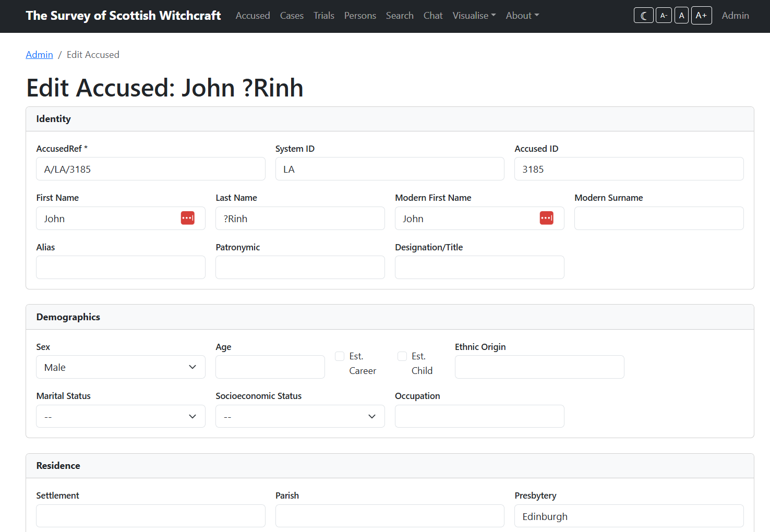Expand the About menu

coord(522,16)
